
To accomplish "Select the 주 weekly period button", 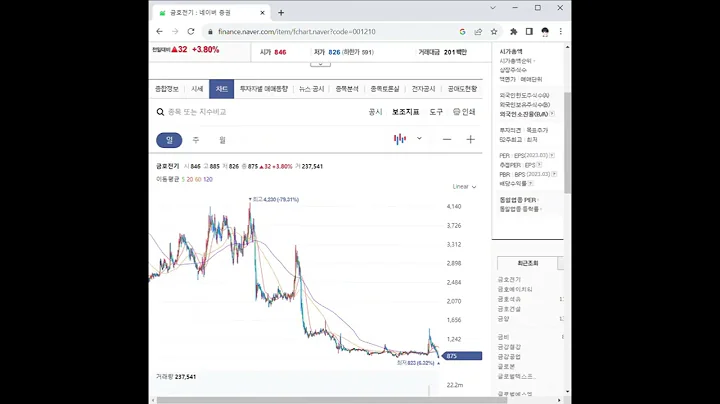I will tap(196, 140).
